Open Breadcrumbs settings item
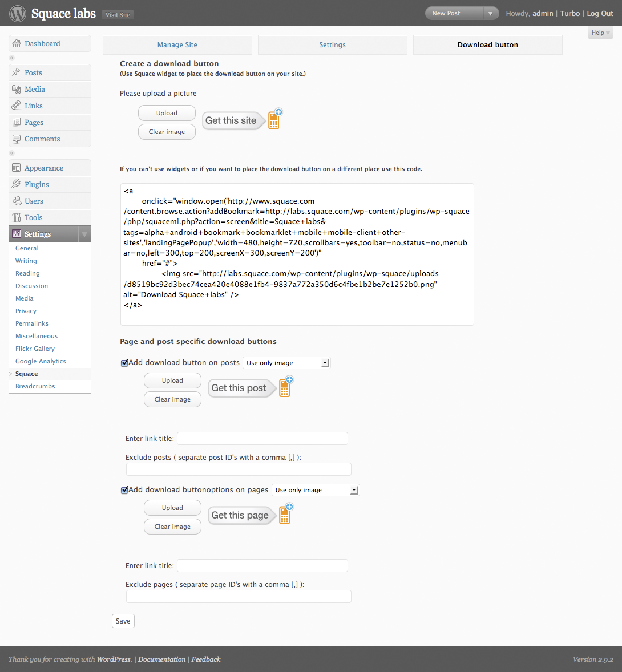 point(35,386)
